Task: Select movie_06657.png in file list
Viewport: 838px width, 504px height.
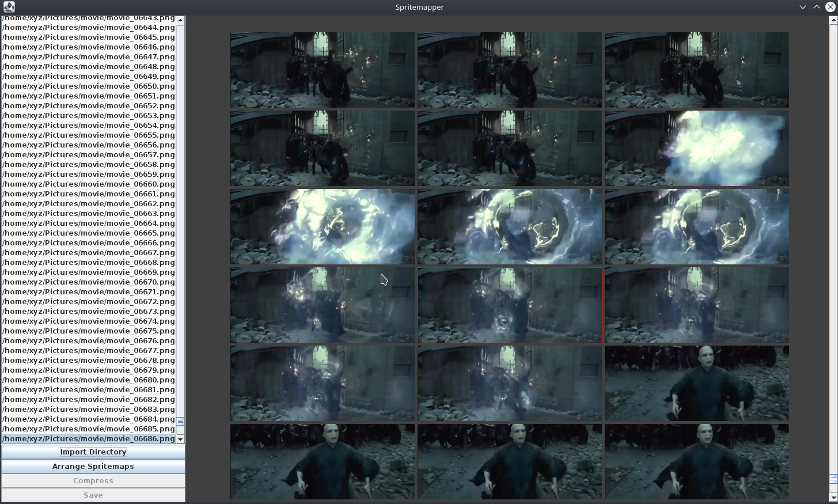Action: (x=89, y=154)
